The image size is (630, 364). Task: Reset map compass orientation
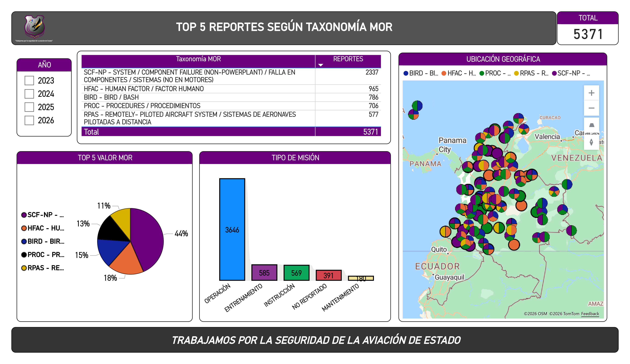[x=591, y=142]
